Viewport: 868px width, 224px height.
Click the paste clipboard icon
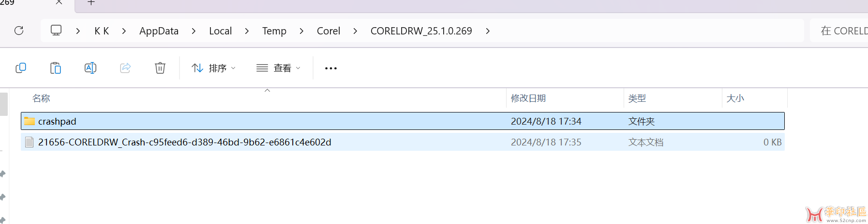(56, 68)
